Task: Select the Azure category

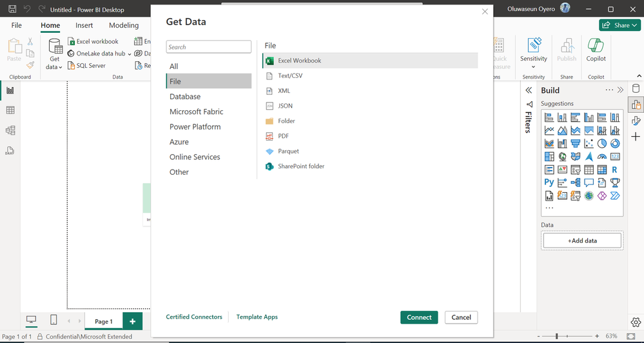Action: pos(209,142)
